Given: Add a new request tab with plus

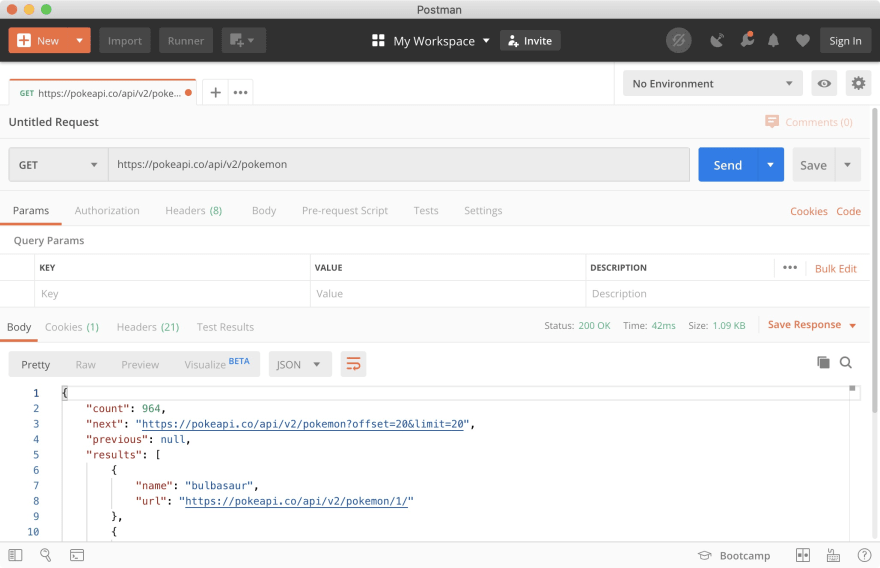Looking at the screenshot, I should [x=216, y=93].
